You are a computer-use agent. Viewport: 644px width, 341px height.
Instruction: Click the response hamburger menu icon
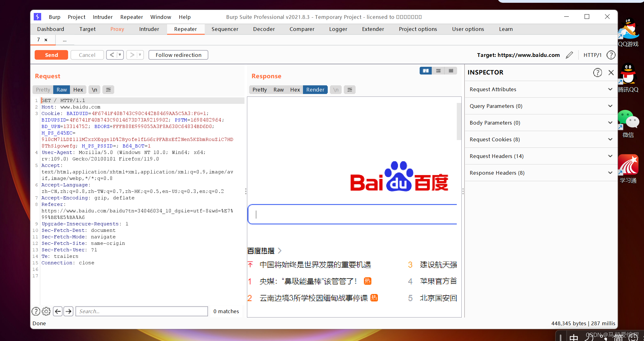point(350,90)
